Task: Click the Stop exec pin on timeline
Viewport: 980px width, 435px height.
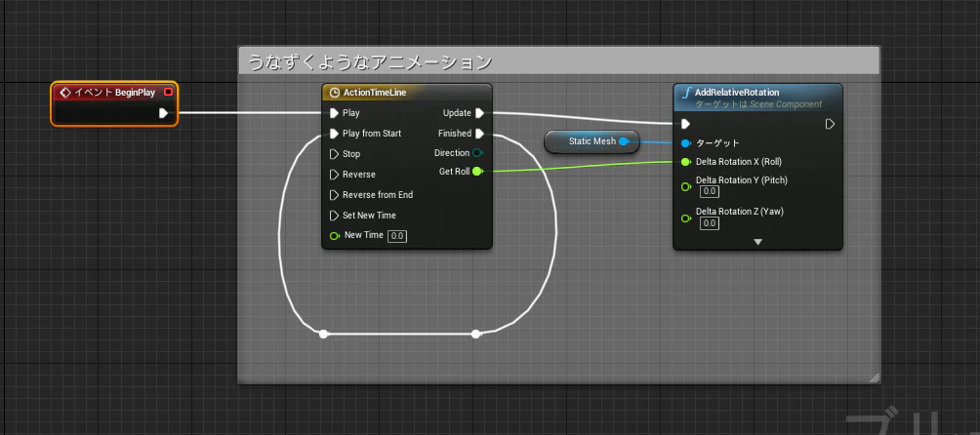Action: 334,154
